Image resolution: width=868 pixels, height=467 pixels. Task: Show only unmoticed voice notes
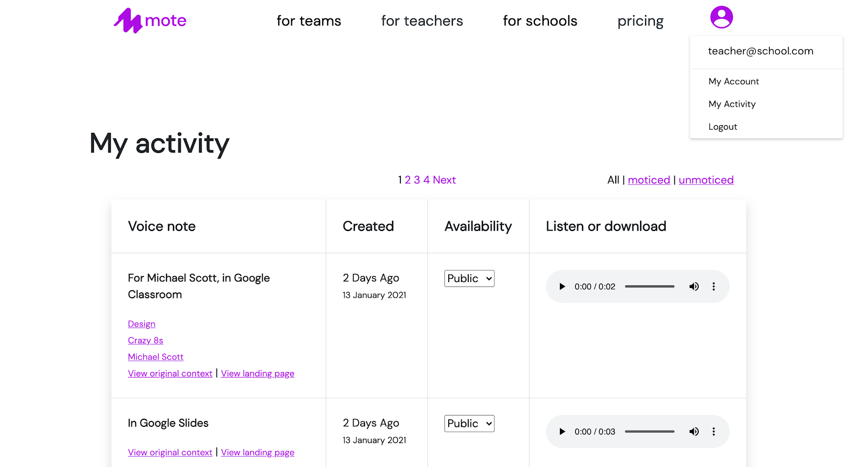[706, 180]
